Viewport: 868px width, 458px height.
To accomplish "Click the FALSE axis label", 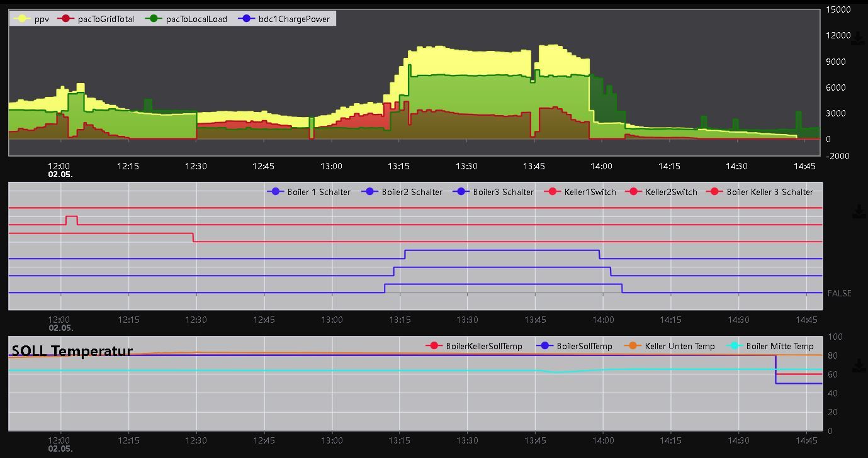I will (x=839, y=293).
